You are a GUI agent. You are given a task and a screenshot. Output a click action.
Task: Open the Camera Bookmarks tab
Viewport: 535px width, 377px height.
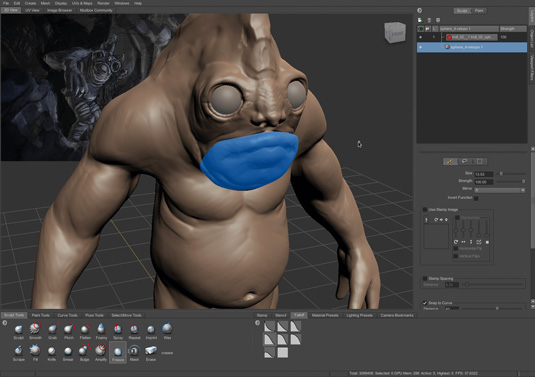click(x=397, y=315)
